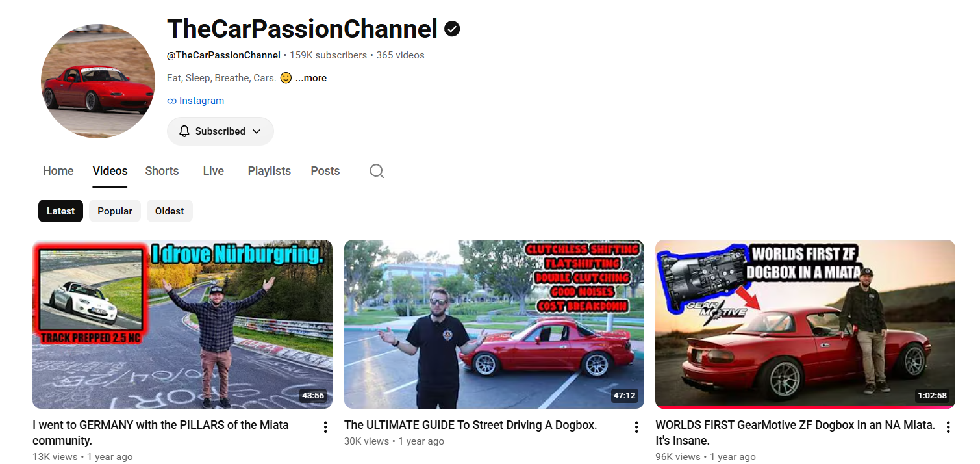Click the verified checkmark badge beside channel name
Viewport: 980px width, 464px height.
(452, 29)
